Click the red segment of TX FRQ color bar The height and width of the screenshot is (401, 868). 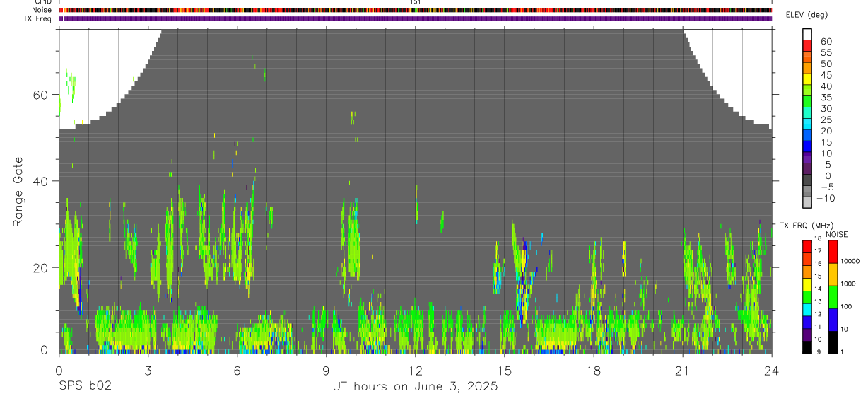[807, 247]
